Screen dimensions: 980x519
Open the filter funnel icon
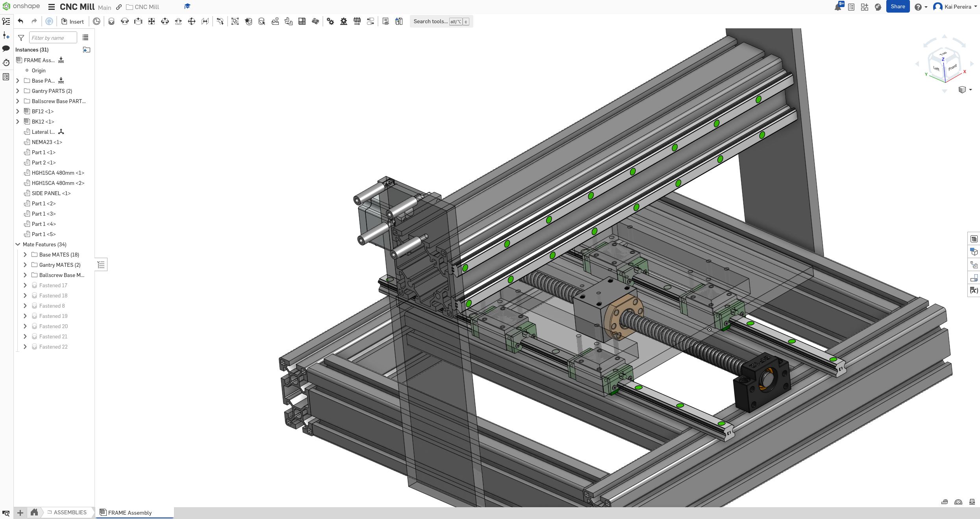(x=21, y=38)
